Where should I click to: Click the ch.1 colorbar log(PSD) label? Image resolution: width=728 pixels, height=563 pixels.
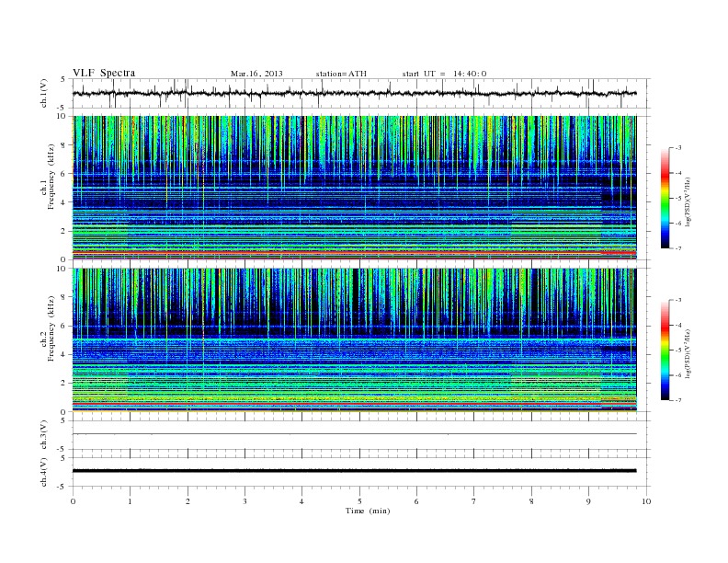688,201
